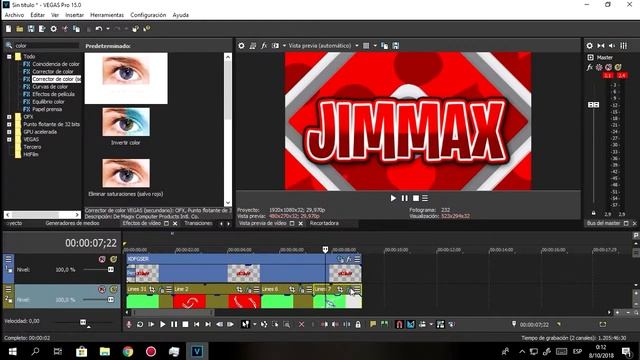Open a project with the folder icon
Screen dimensions: 640x360
[x=20, y=29]
